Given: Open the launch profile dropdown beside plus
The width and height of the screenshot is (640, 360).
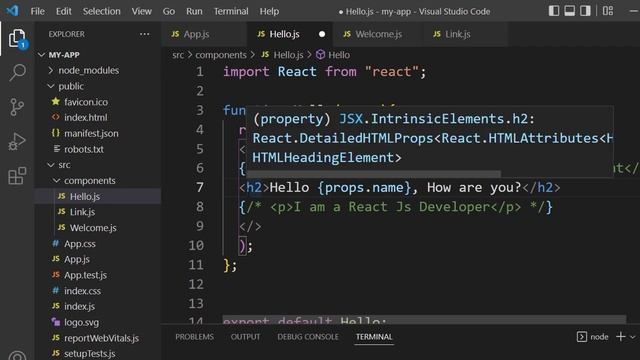Looking at the screenshot, I should 633,337.
